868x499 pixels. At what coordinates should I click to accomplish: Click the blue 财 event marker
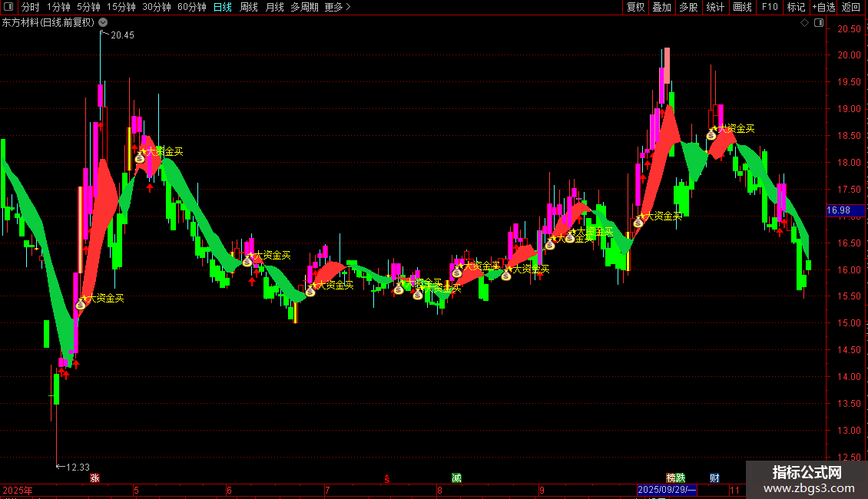pyautogui.click(x=714, y=478)
